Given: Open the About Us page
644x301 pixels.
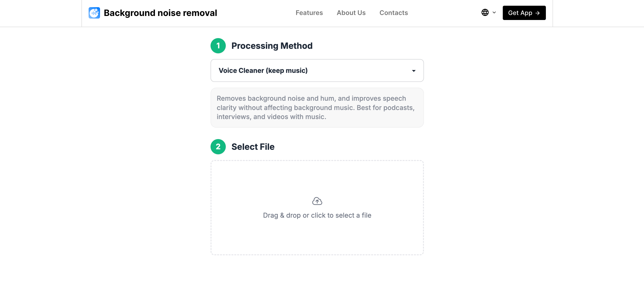Looking at the screenshot, I should (351, 13).
